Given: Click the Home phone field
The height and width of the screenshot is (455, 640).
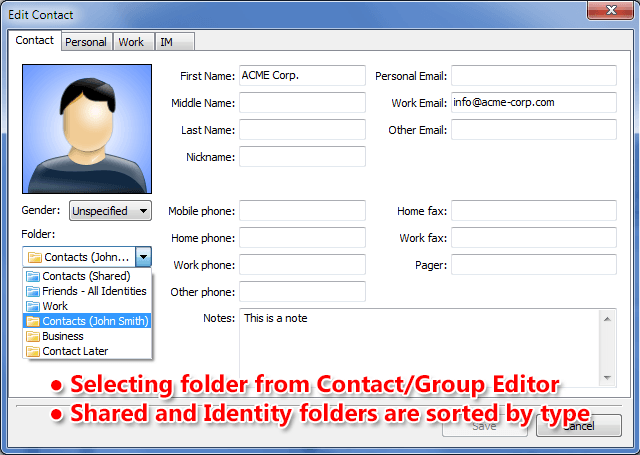Looking at the screenshot, I should tap(302, 237).
